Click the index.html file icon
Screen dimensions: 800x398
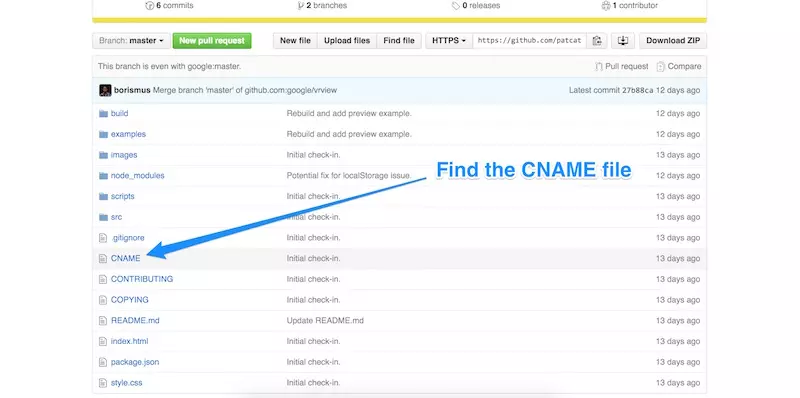(x=103, y=341)
